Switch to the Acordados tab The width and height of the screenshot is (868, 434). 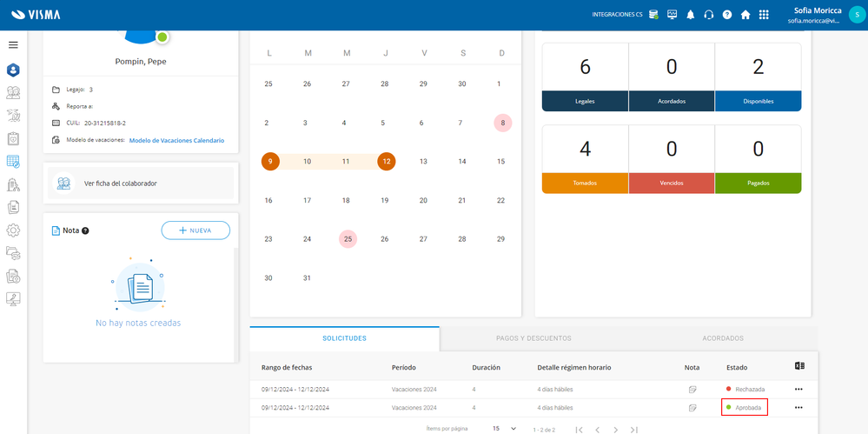(x=722, y=338)
